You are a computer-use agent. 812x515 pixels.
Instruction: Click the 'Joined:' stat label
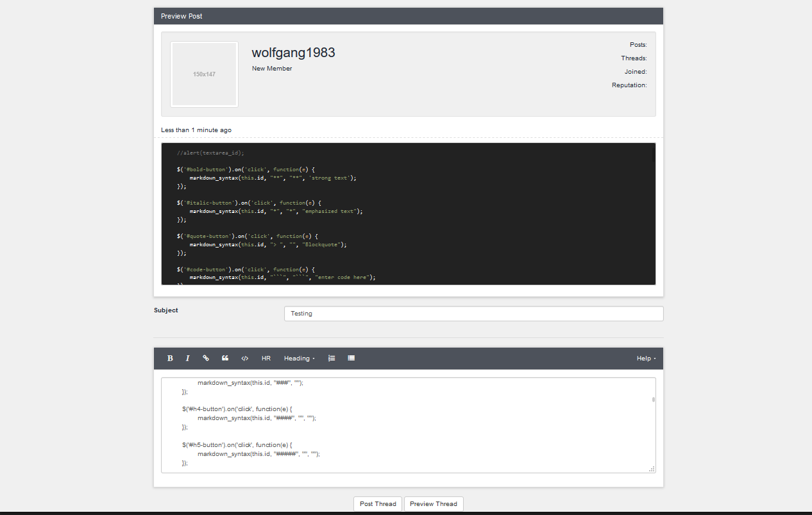636,72
